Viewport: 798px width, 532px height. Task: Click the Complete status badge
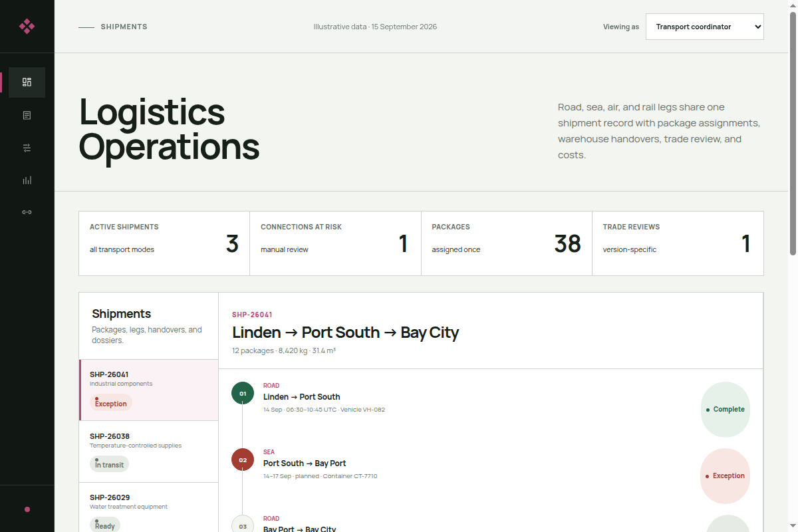pyautogui.click(x=726, y=410)
